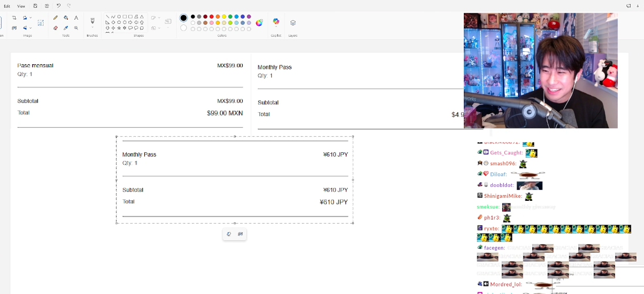Activate the Color 1 primary color circle

[183, 18]
